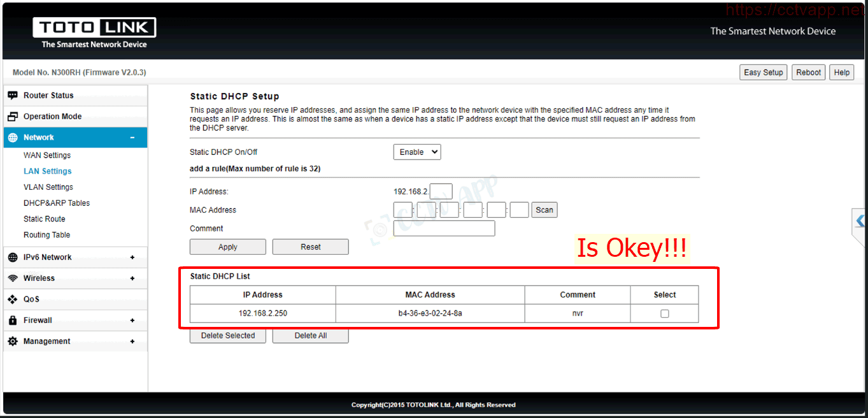
Task: Click the Scan button for MAC address
Action: pyautogui.click(x=544, y=210)
